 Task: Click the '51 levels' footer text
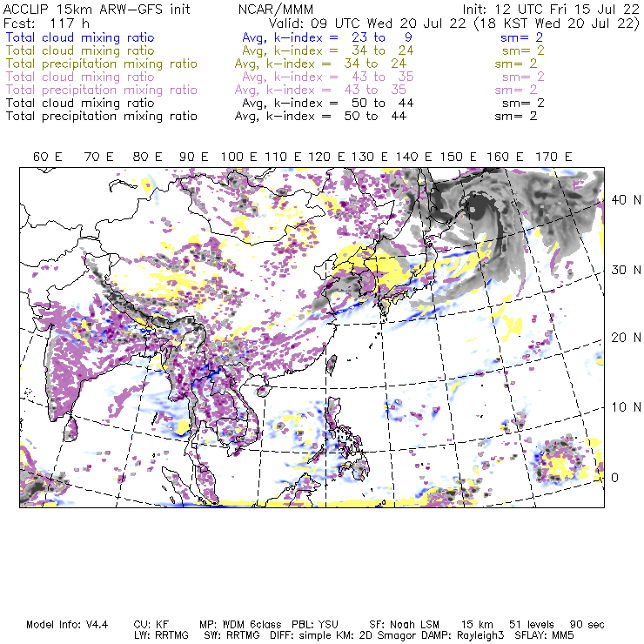tap(532, 625)
